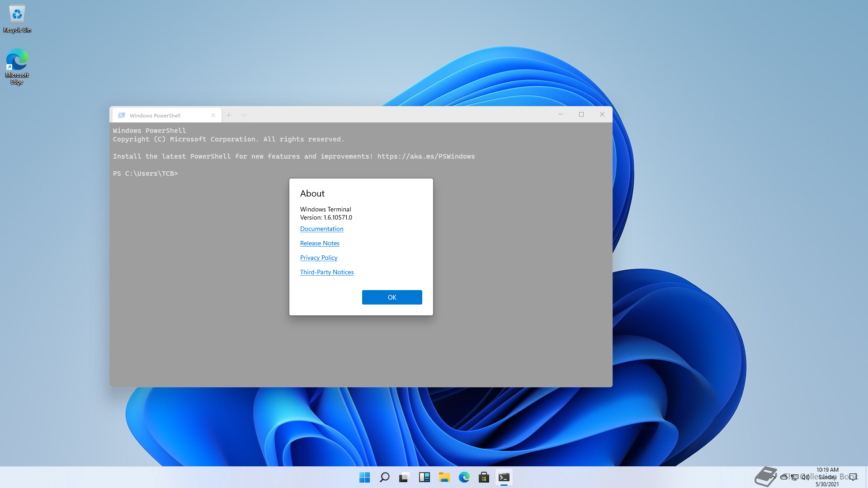Click the PowerShell icon on the tab
Viewport: 868px width, 488px height.
[x=121, y=115]
